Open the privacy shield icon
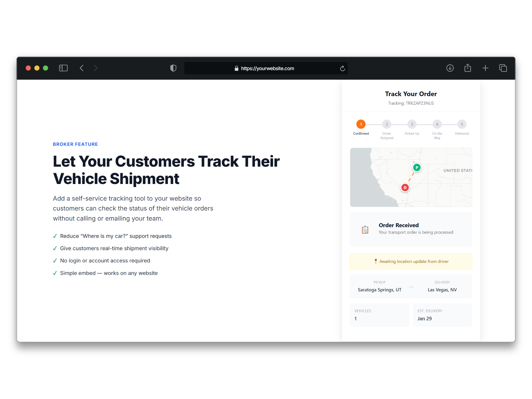The width and height of the screenshot is (532, 399). coord(173,68)
